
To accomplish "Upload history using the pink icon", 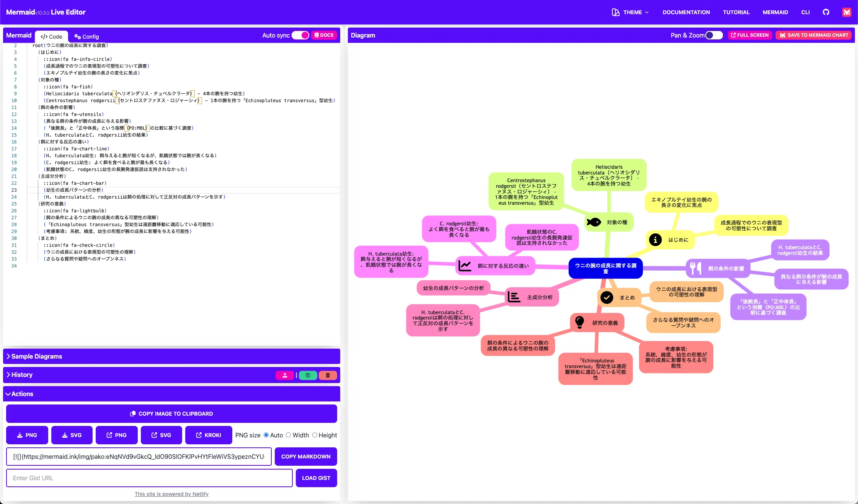I will (285, 375).
